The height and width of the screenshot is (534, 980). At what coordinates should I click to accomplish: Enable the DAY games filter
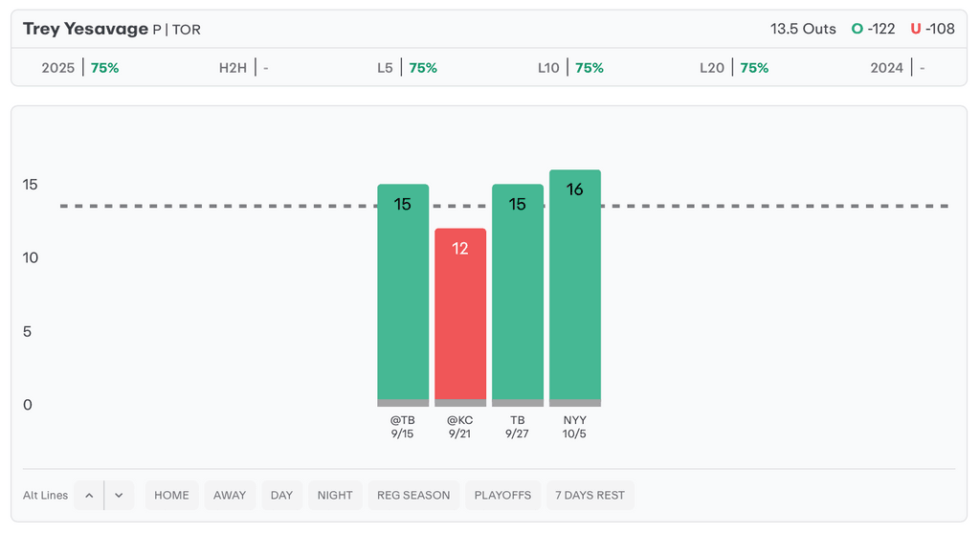point(281,495)
